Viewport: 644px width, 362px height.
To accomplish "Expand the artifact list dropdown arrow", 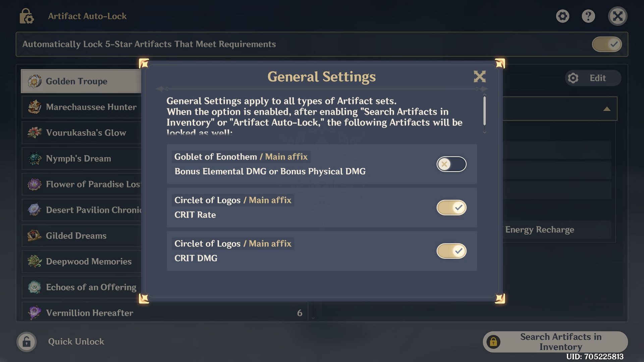I will tap(606, 109).
